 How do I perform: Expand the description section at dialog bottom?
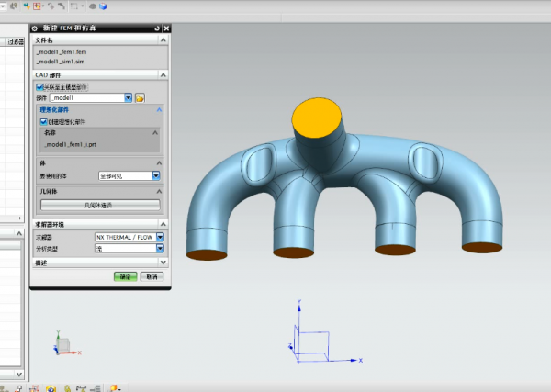163,262
